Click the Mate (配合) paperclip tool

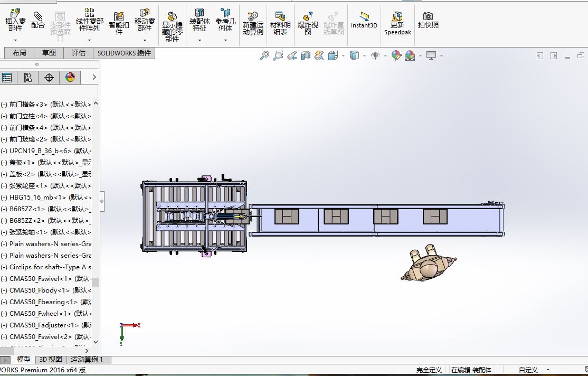point(37,20)
